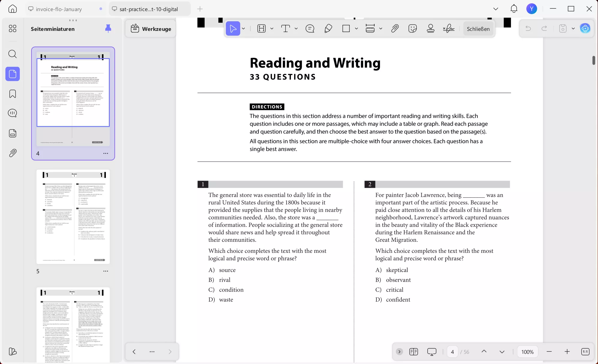Select the stamp tool in toolbar
Screen dimensions: 598x364
[431, 29]
